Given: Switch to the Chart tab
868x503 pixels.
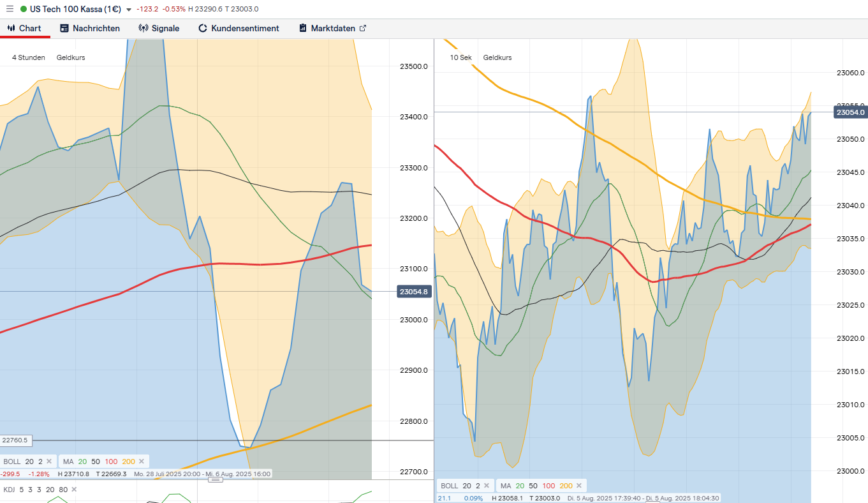Looking at the screenshot, I should (x=25, y=28).
